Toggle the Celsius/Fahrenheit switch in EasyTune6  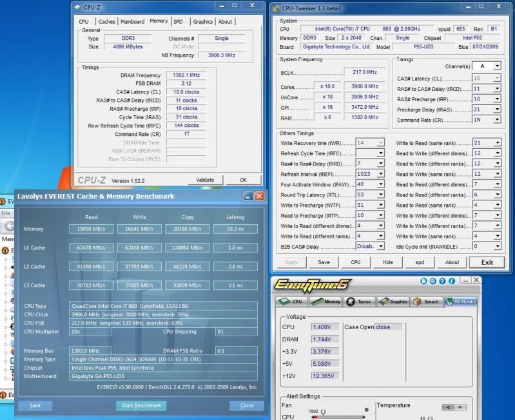point(454,407)
